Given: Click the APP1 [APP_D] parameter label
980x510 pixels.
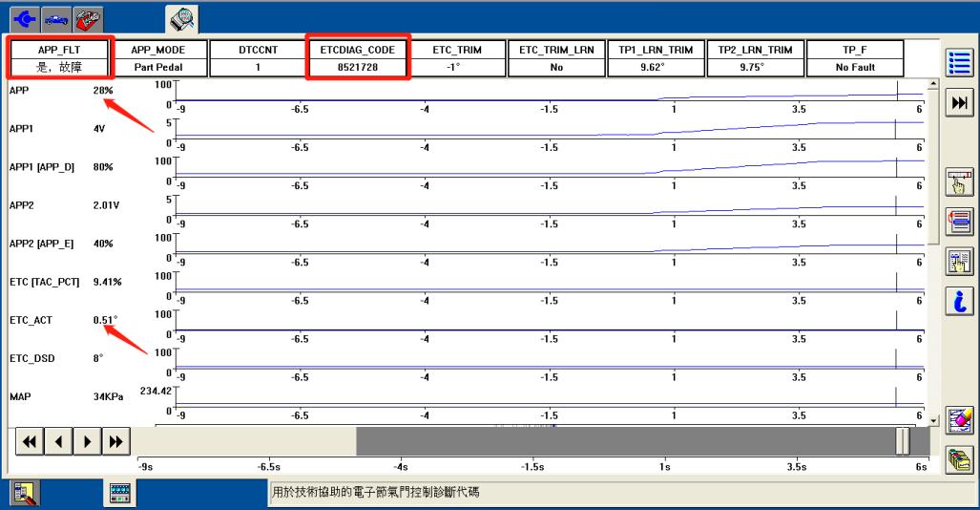Looking at the screenshot, I should click(x=41, y=167).
